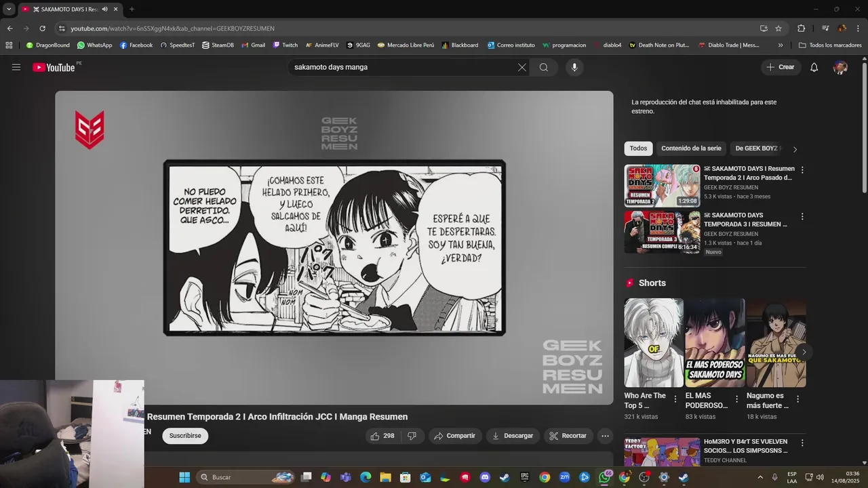868x488 pixels.
Task: Open Sakamoto Days Temporada 2 Arco Pasado thumbnail
Action: coord(662,185)
